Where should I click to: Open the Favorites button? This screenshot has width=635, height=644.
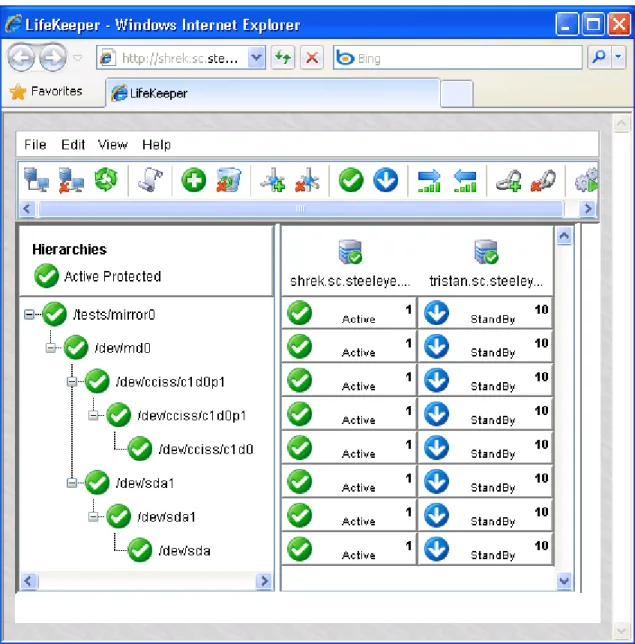46,91
